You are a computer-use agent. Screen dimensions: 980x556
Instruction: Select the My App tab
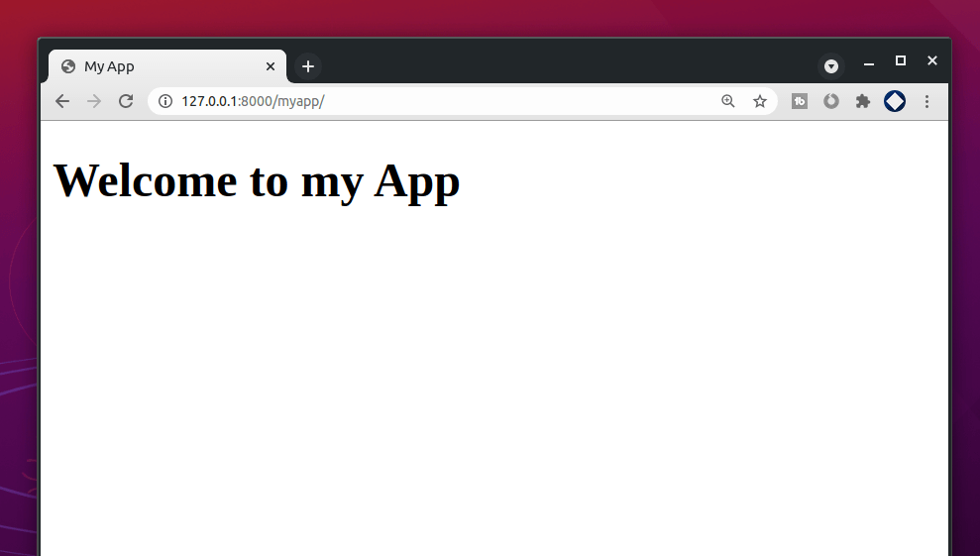pyautogui.click(x=167, y=66)
